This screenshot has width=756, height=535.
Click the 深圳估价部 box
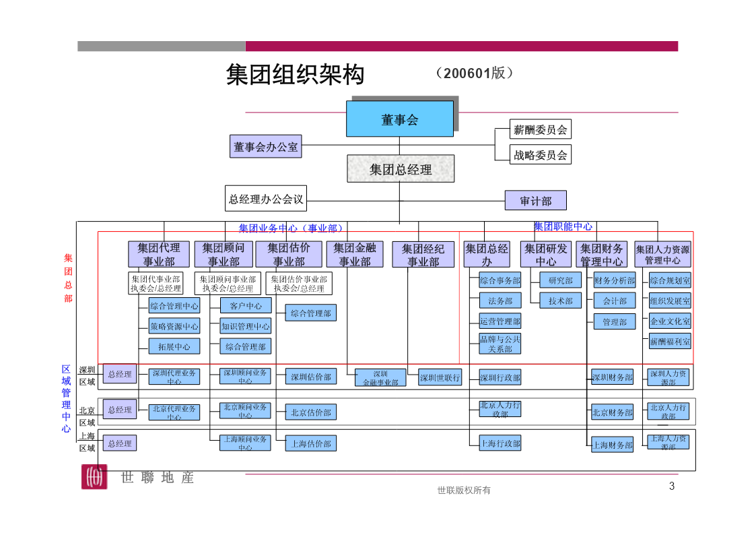click(310, 377)
